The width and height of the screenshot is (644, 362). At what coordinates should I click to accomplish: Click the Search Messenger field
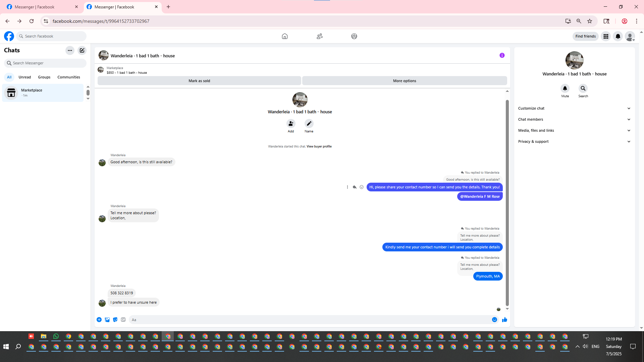47,63
